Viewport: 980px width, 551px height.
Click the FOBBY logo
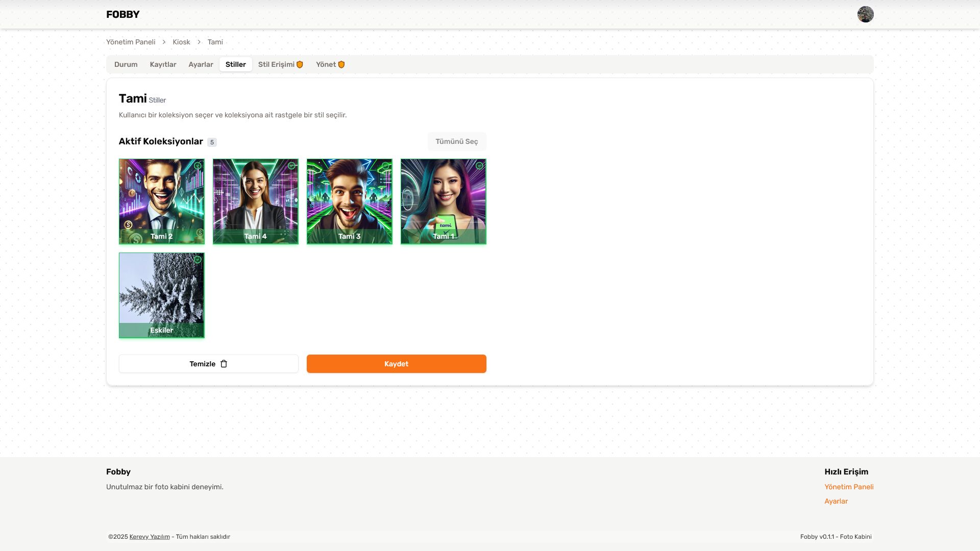click(x=122, y=14)
